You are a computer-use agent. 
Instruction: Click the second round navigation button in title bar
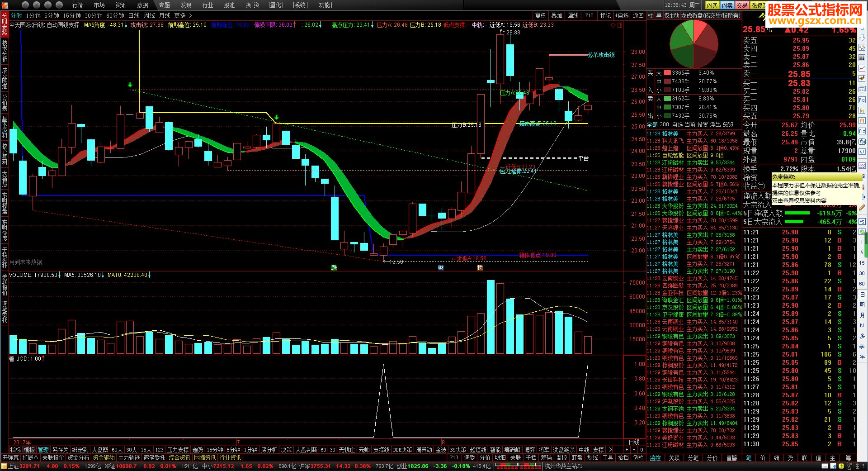[37, 5]
